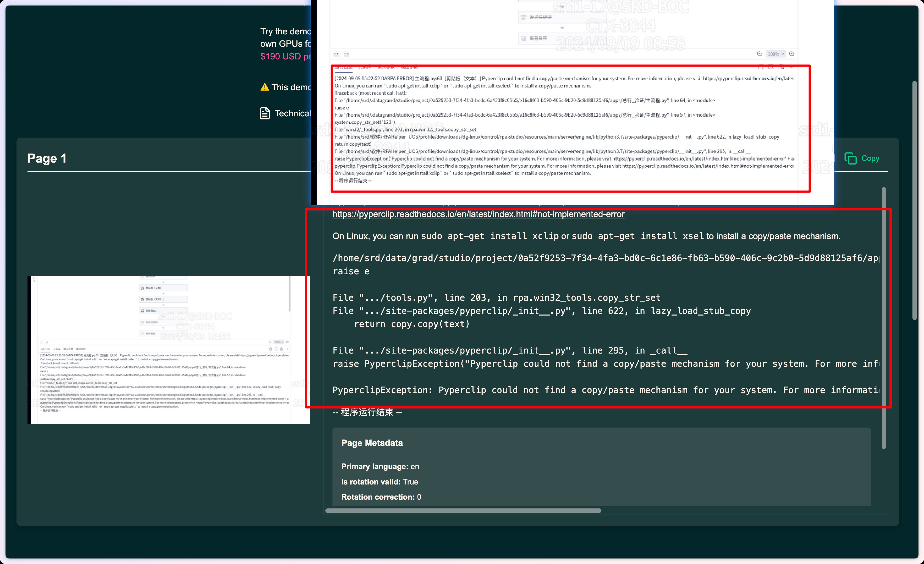Click the 'DARPA ERROR' timestamp log line
This screenshot has width=924, height=564.
pos(564,78)
